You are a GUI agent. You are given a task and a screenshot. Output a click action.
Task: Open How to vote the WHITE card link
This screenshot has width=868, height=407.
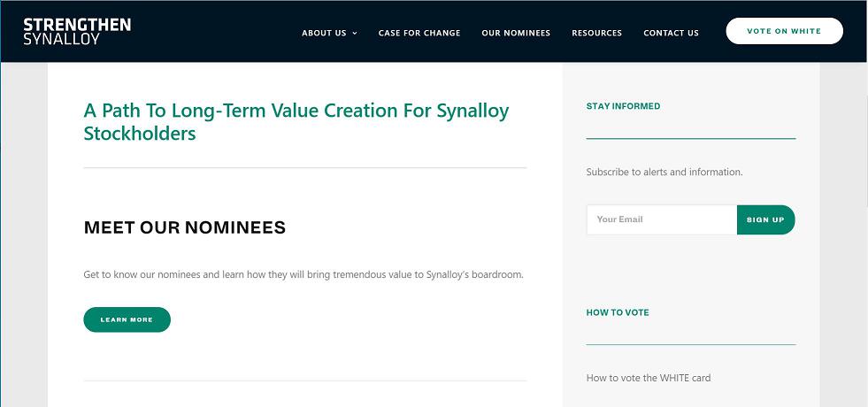(x=648, y=378)
